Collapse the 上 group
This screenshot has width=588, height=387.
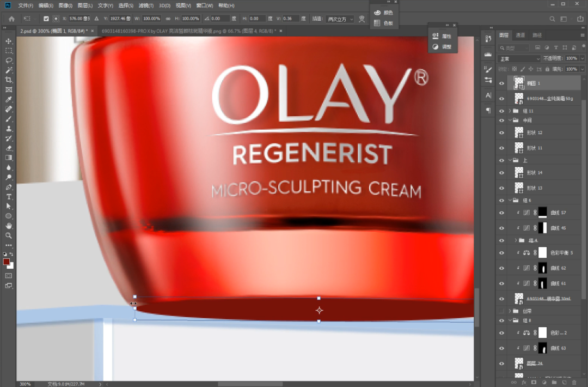click(x=510, y=160)
